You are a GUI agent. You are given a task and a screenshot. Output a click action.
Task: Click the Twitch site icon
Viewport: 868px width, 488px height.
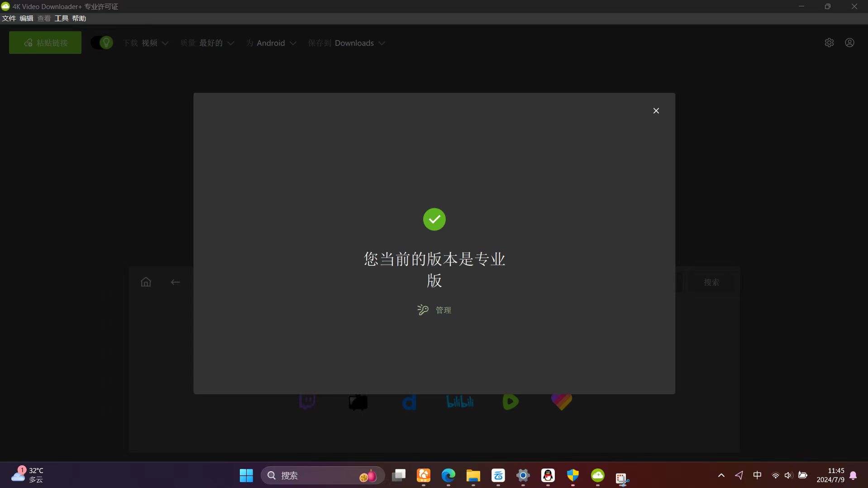[x=307, y=402]
